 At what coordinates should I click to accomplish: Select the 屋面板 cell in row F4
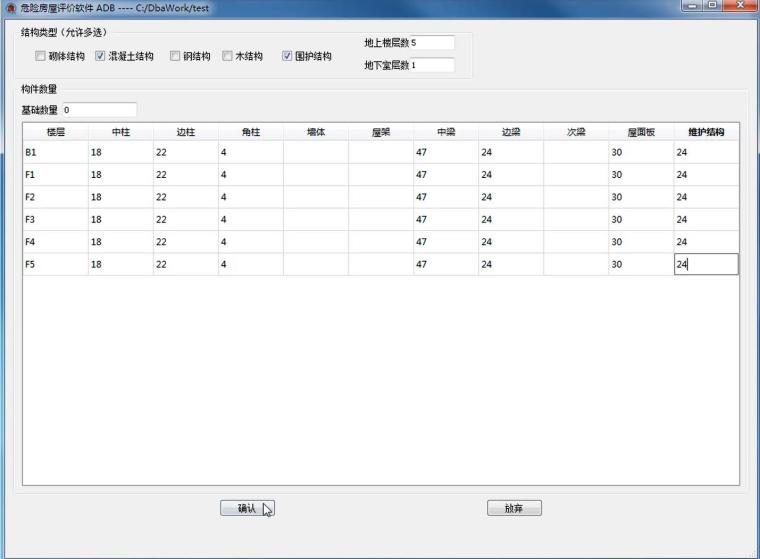640,242
